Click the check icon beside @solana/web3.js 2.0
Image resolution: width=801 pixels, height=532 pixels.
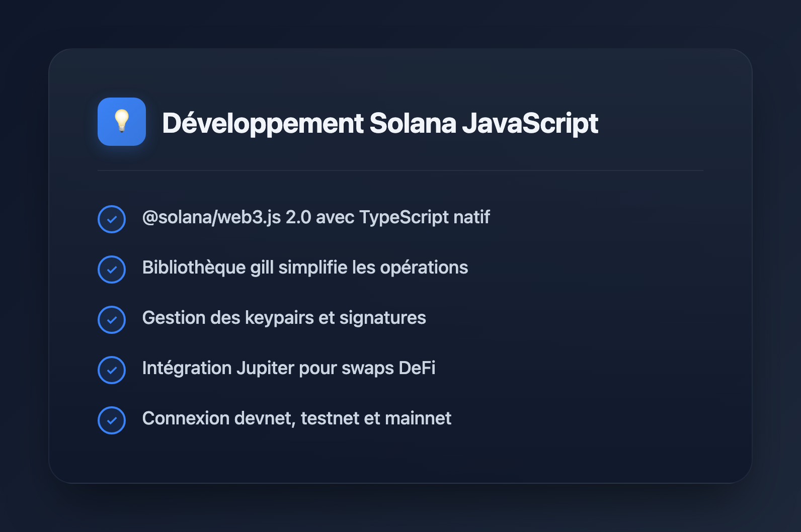pos(112,219)
